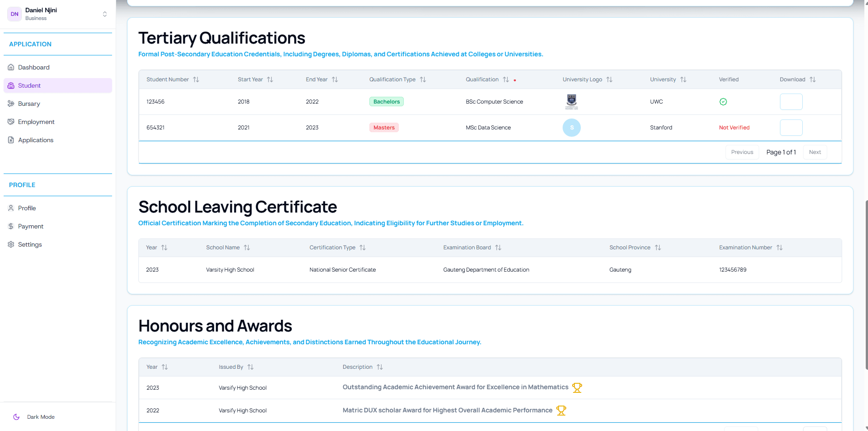Click the Payment dollar icon

(11, 226)
